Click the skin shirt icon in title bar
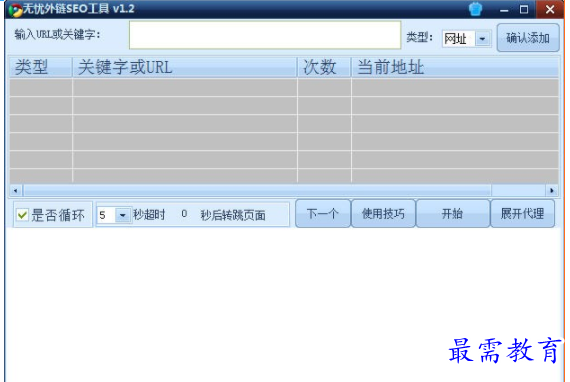Screen dimensions: 570x382 pyautogui.click(x=475, y=9)
